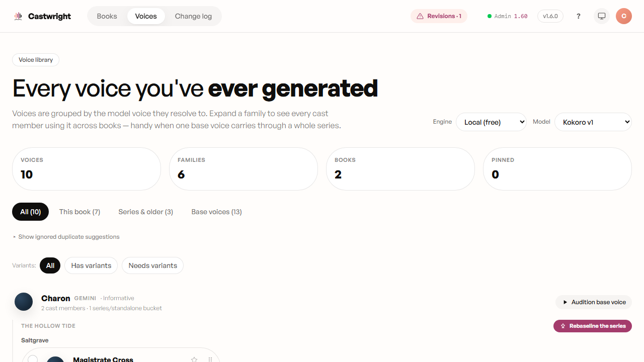The width and height of the screenshot is (644, 362).
Task: Select the All variants filter pill
Action: [50, 265]
